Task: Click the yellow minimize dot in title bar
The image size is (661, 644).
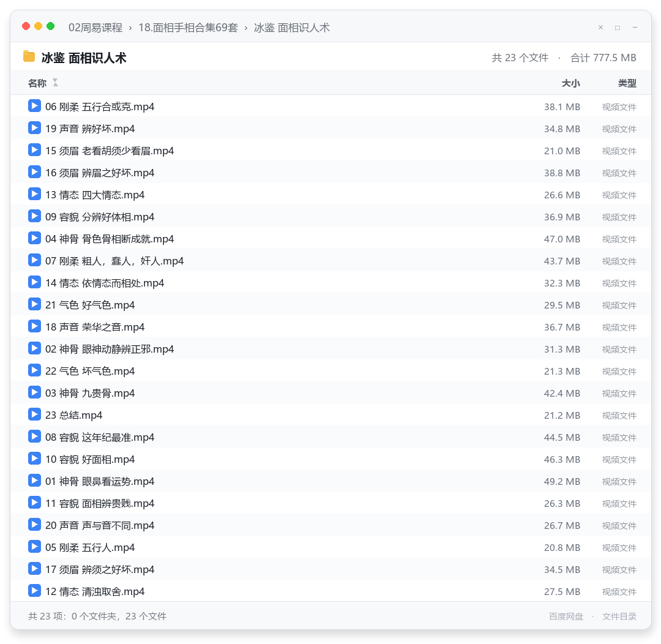Action: coord(39,26)
